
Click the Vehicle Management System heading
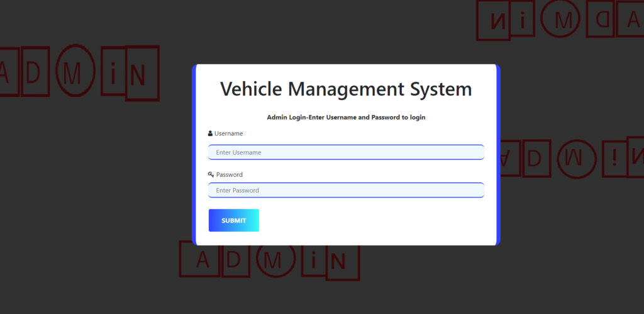pos(346,89)
